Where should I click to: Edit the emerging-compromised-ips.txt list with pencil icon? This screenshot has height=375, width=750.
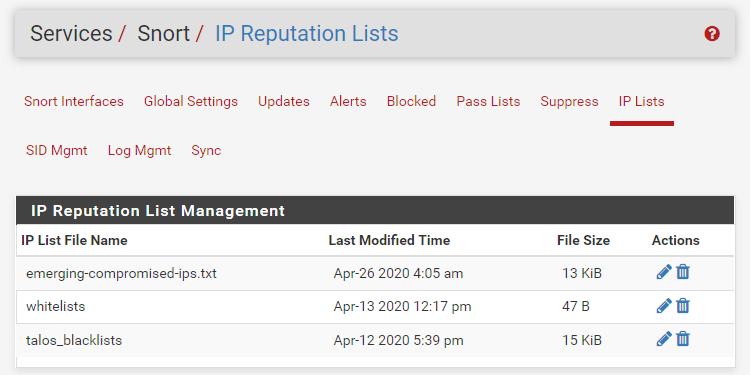(x=664, y=272)
